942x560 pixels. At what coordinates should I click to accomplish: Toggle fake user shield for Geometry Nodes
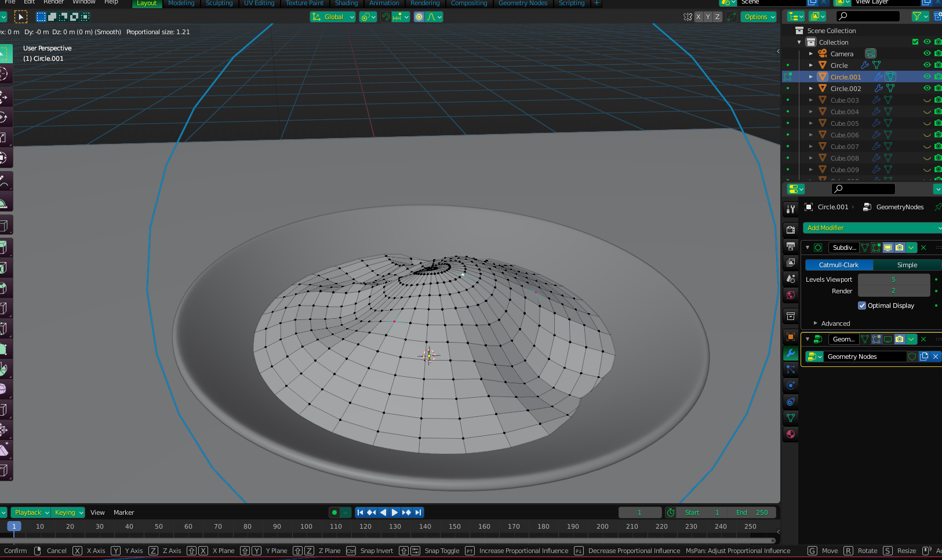click(x=912, y=357)
